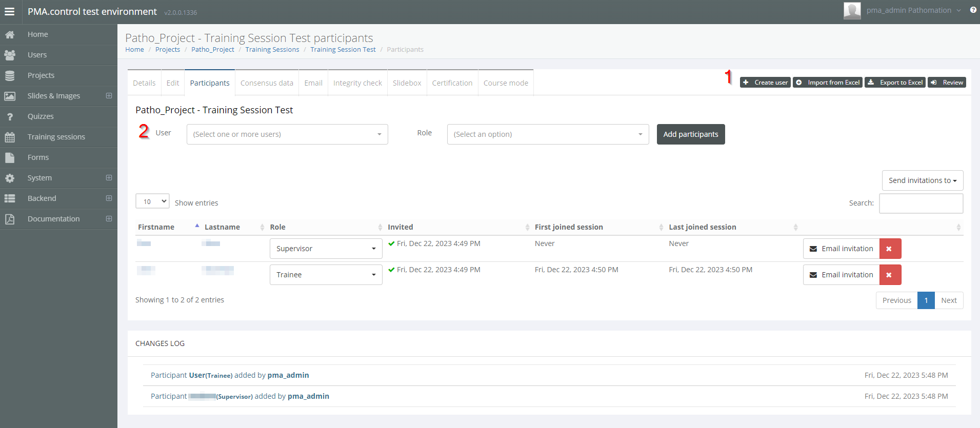Open the Certification tab

click(452, 83)
